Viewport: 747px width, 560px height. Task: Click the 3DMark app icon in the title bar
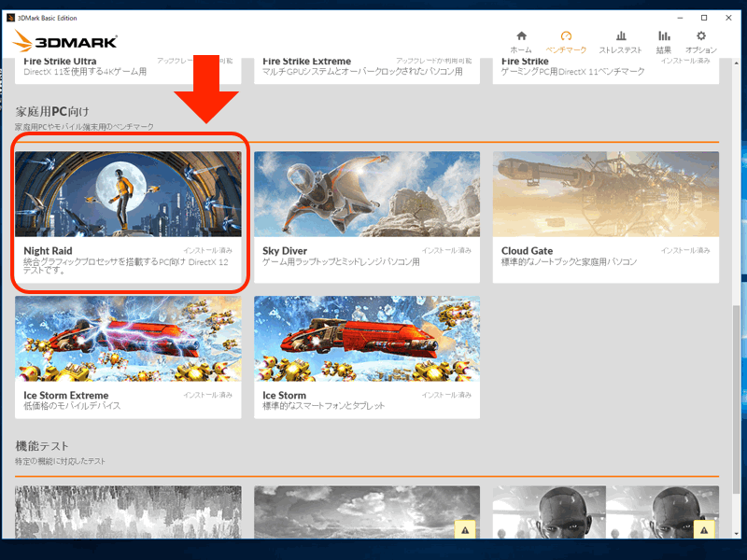[10, 18]
